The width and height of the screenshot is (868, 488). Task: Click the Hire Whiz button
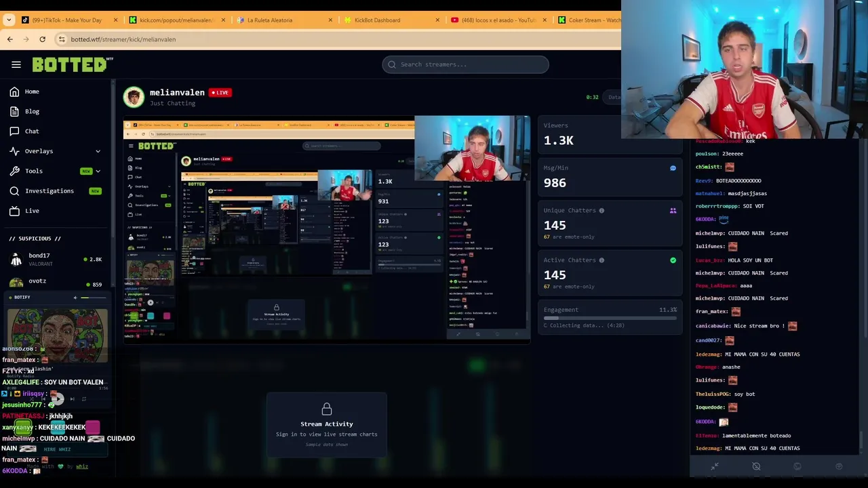[x=58, y=449]
